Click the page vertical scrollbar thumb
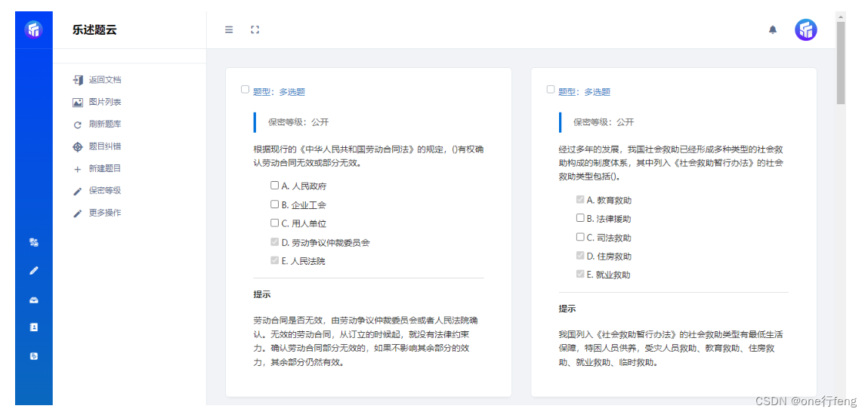This screenshot has width=868, height=415. [x=841, y=63]
